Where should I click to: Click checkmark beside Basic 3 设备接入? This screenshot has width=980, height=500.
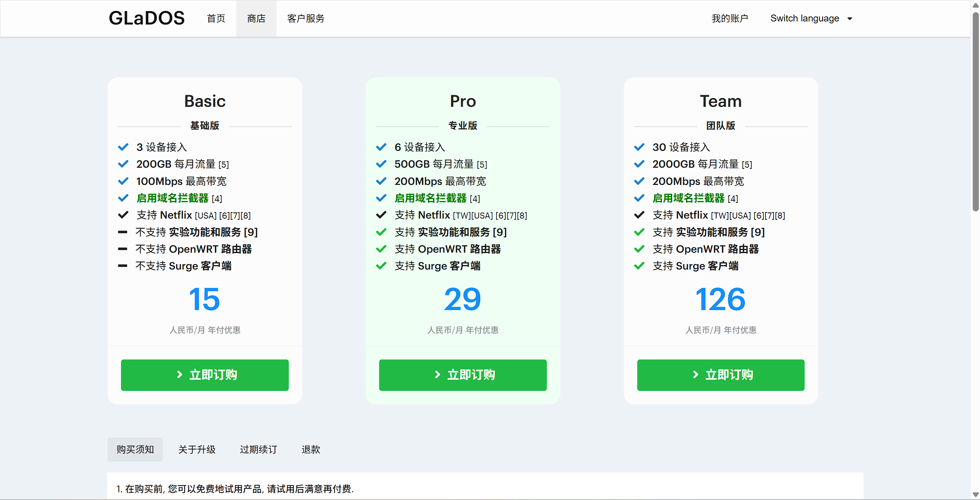pos(123,147)
